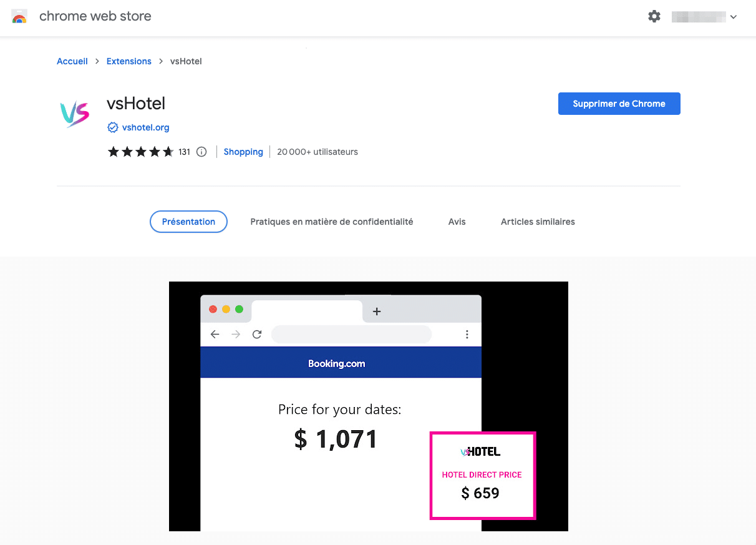Open the Avis tab

(x=457, y=222)
